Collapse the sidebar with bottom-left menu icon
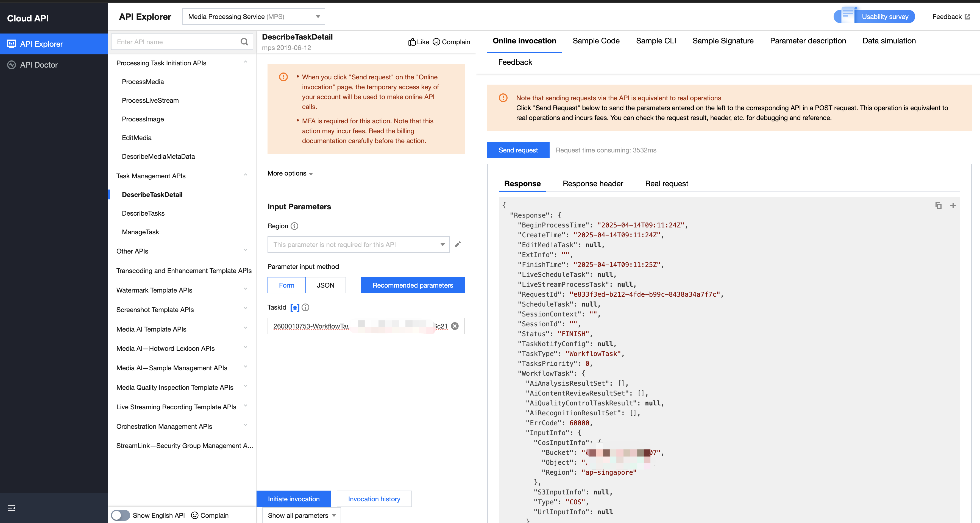980x523 pixels. tap(12, 508)
